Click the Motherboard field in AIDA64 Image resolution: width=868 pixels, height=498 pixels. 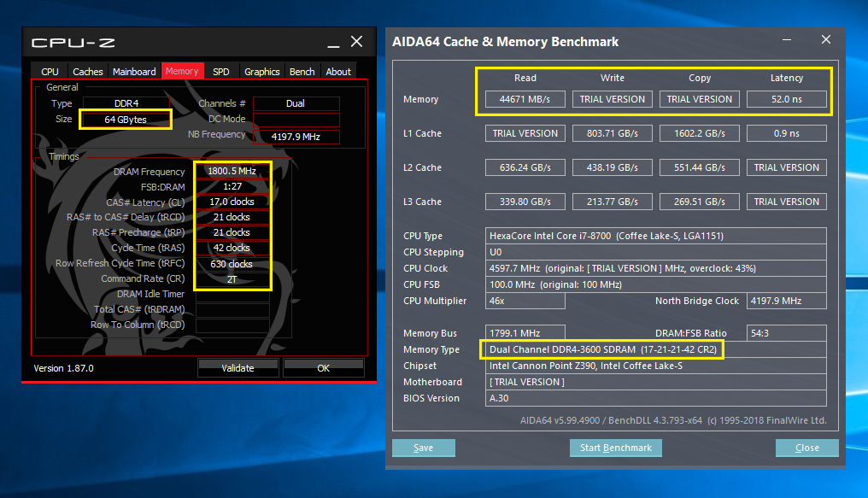coord(656,382)
